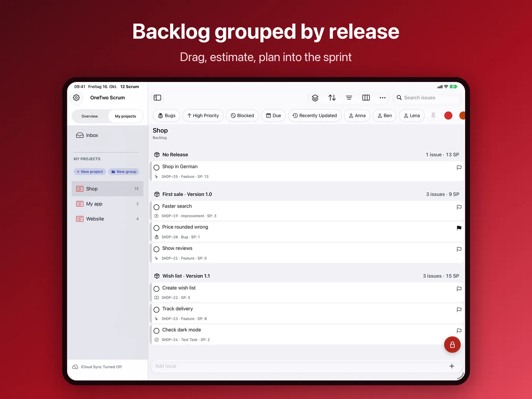532x399 pixels.
Task: Filter issues by Anna
Action: 357,116
